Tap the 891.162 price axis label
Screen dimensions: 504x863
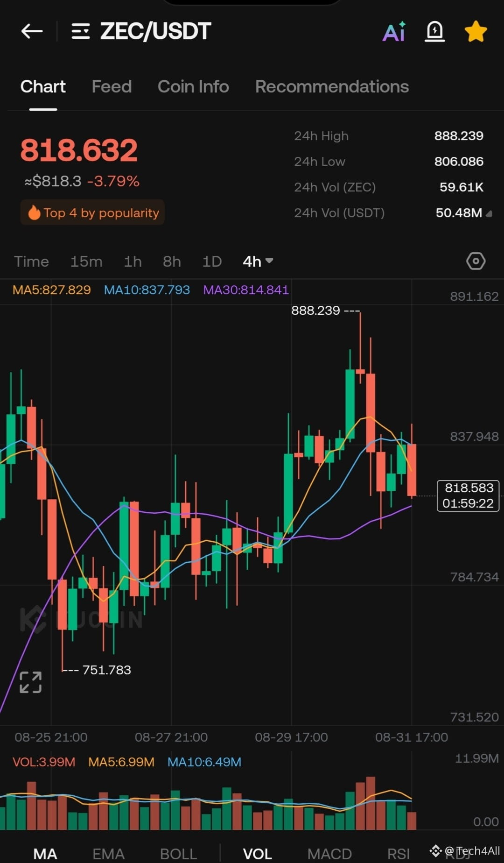[474, 297]
